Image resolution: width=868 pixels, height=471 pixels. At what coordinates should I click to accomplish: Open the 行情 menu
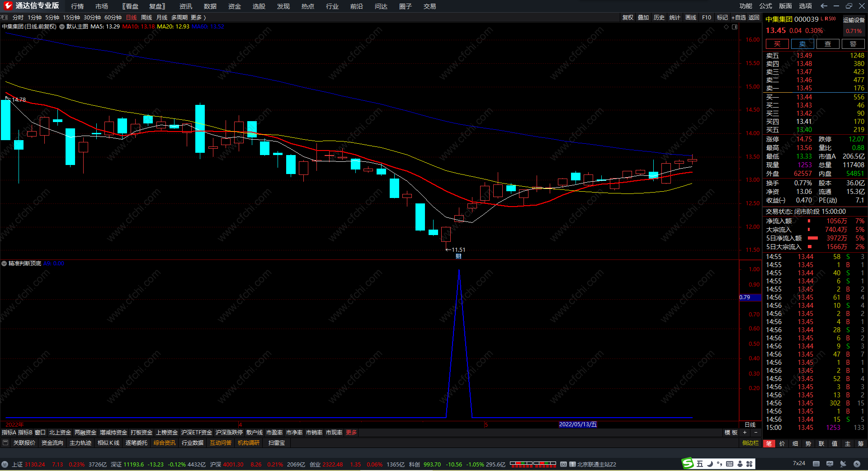(x=77, y=6)
